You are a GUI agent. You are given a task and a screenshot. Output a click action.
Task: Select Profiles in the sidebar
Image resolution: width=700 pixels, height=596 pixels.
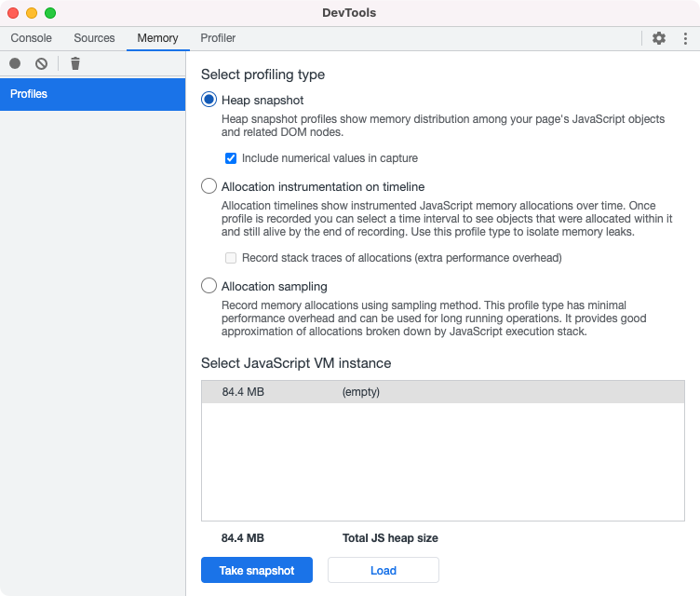(92, 94)
